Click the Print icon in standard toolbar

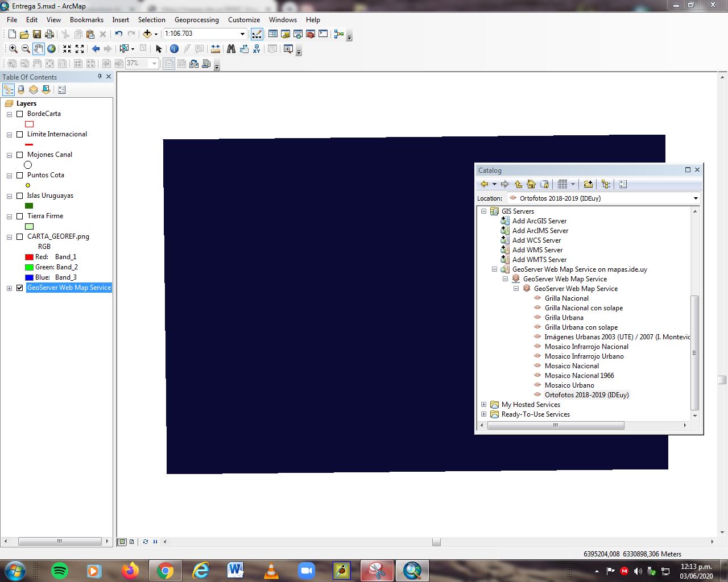tap(49, 34)
